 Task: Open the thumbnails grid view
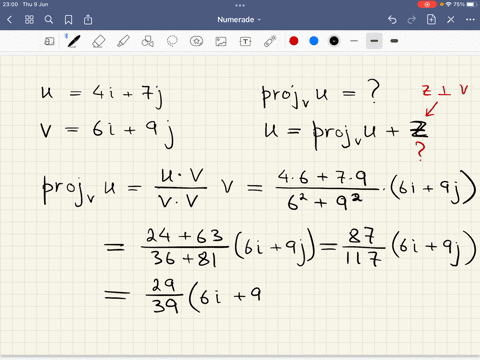(x=29, y=20)
